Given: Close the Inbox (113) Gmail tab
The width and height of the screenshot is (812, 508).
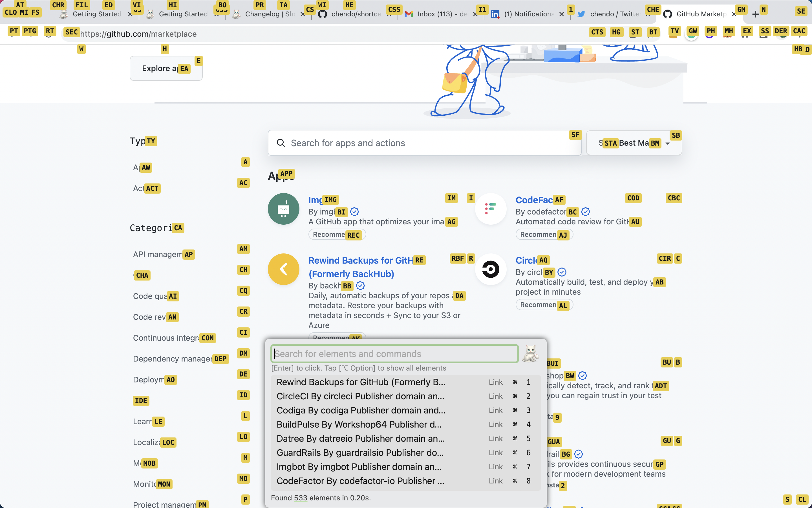Looking at the screenshot, I should (x=475, y=14).
